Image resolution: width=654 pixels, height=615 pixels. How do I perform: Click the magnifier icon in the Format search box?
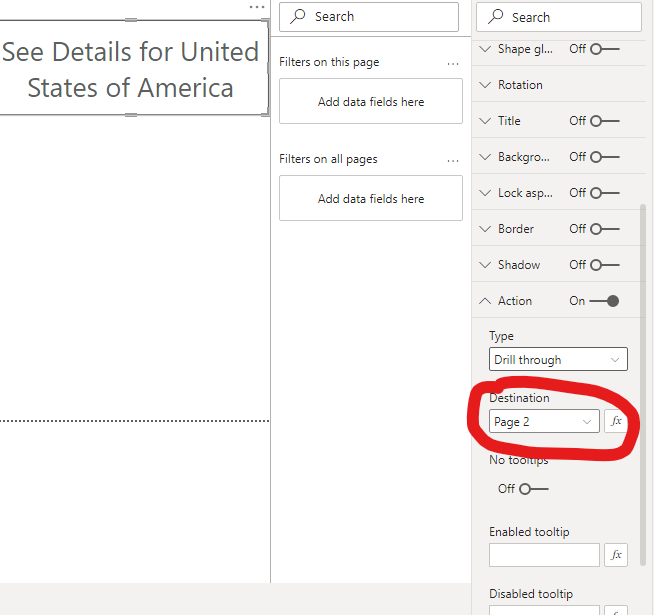496,17
